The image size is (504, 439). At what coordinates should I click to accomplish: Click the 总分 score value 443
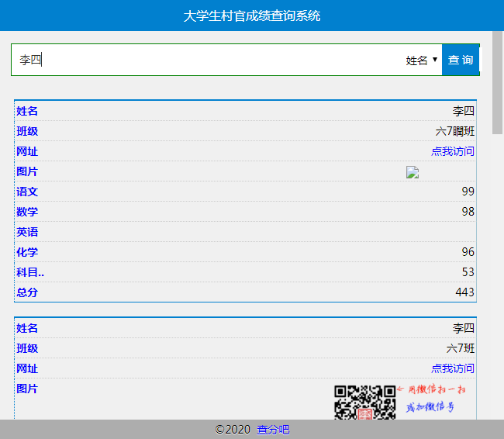[x=464, y=292]
